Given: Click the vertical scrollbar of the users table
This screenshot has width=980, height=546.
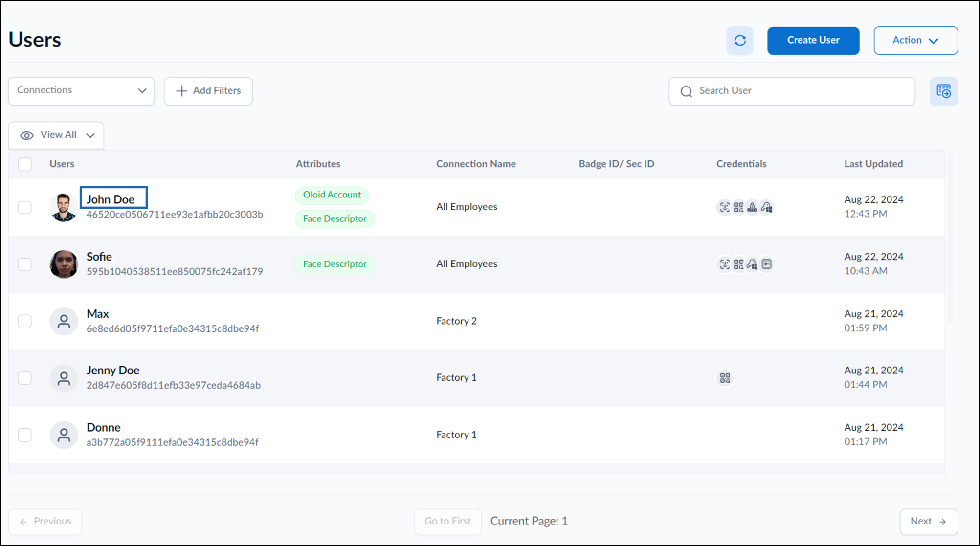Looking at the screenshot, I should click(950, 238).
